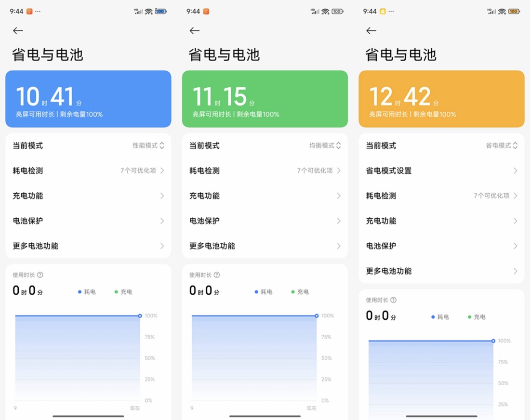530x420 pixels.
Task: Tap the orange notification icon in balanced screen status bar
Action: pos(206,12)
